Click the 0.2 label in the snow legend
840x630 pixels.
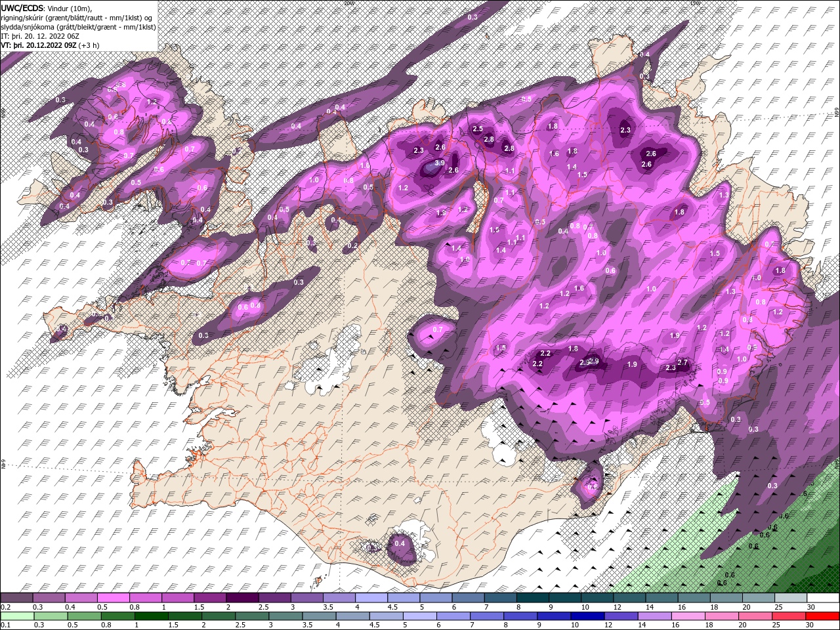6,607
